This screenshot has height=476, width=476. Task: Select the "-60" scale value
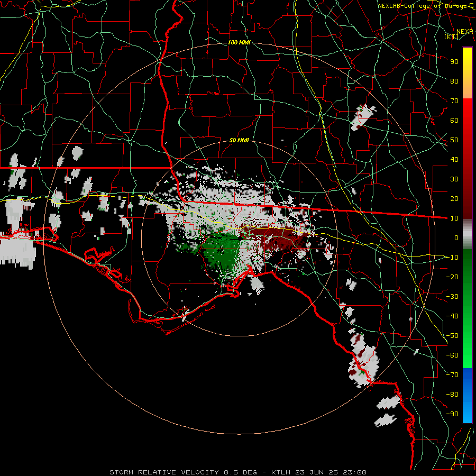click(x=452, y=355)
